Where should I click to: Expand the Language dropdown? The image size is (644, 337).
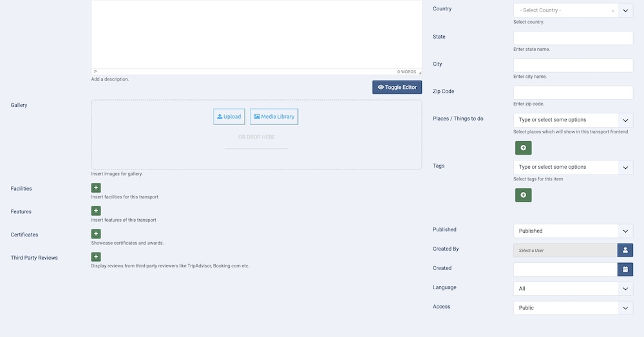[573, 289]
